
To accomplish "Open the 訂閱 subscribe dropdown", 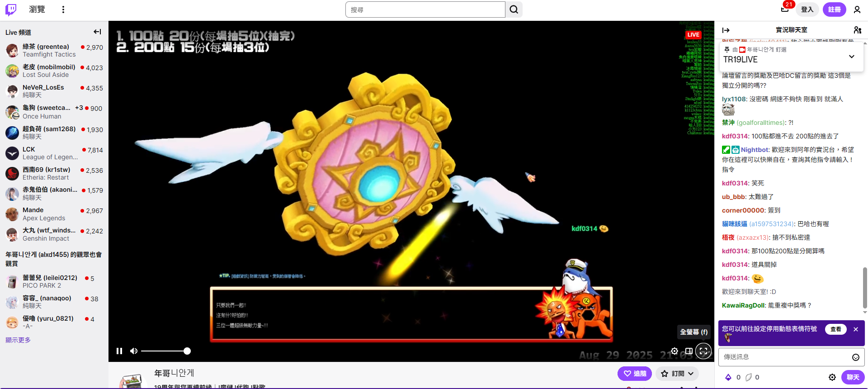I will click(x=677, y=374).
